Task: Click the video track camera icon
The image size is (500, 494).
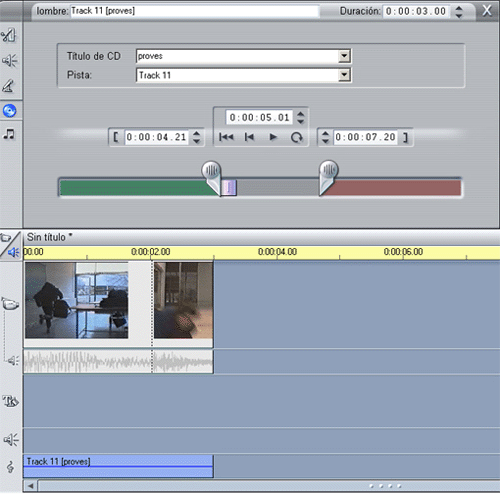Action: point(10,304)
